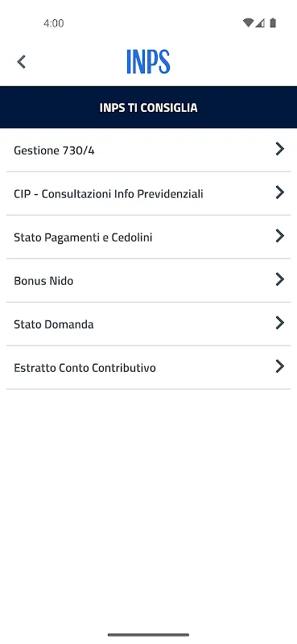Viewport: 297px width, 644px height.
Task: Tap the chevron on Bonus Nido row
Action: (x=280, y=279)
